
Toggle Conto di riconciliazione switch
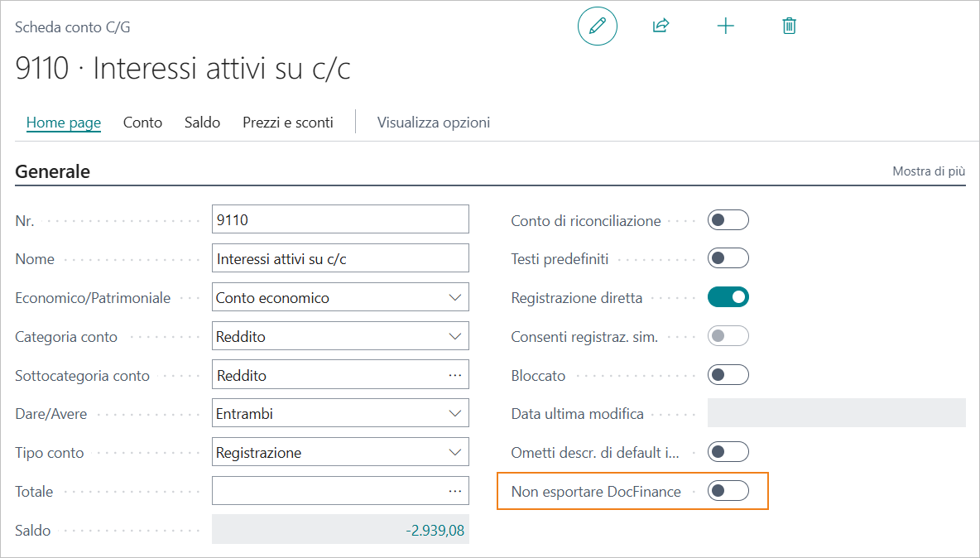point(728,220)
